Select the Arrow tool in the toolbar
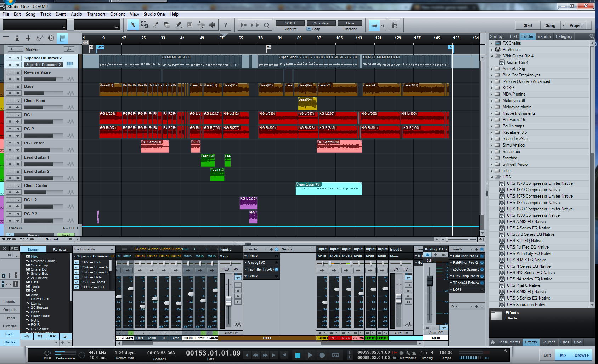Screen dimensions: 598x364 click(x=133, y=25)
